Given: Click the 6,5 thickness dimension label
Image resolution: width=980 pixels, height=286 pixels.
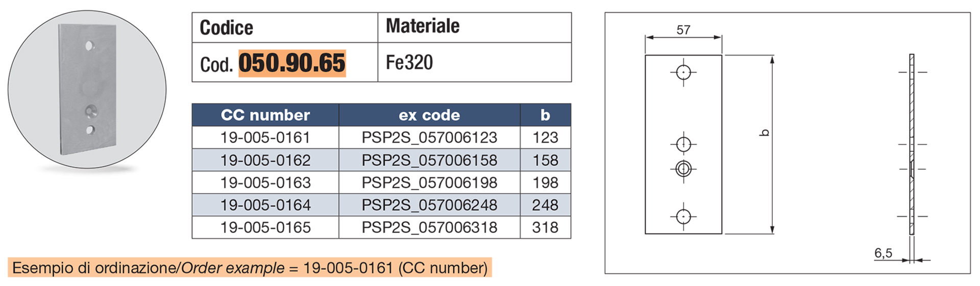Looking at the screenshot, I should pos(883,253).
